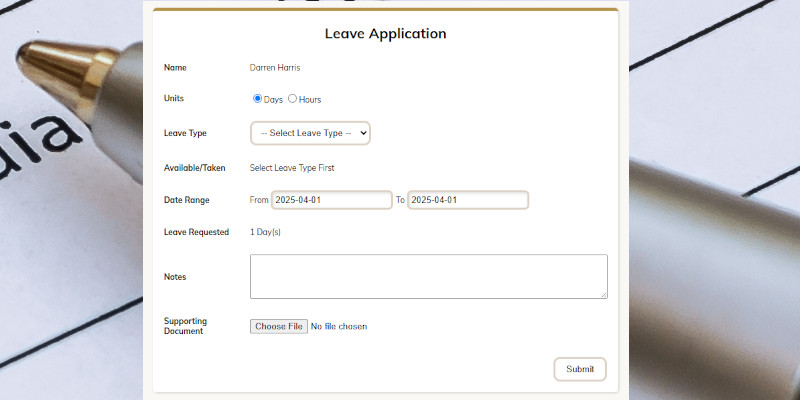Submit the leave application
The height and width of the screenshot is (400, 800).
(580, 369)
